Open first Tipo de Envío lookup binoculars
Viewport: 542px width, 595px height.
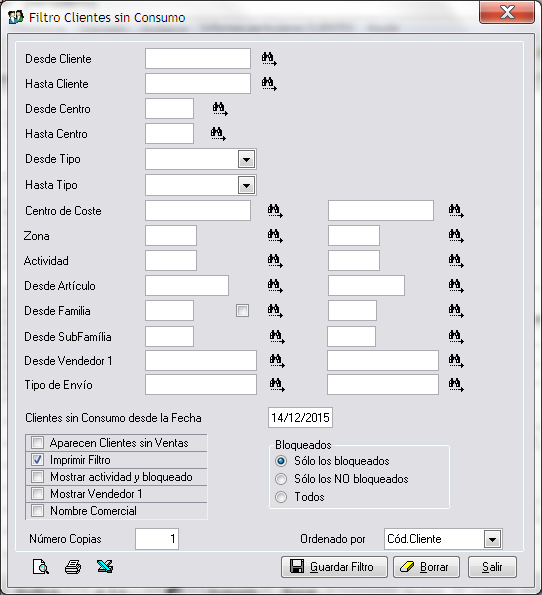[x=277, y=385]
